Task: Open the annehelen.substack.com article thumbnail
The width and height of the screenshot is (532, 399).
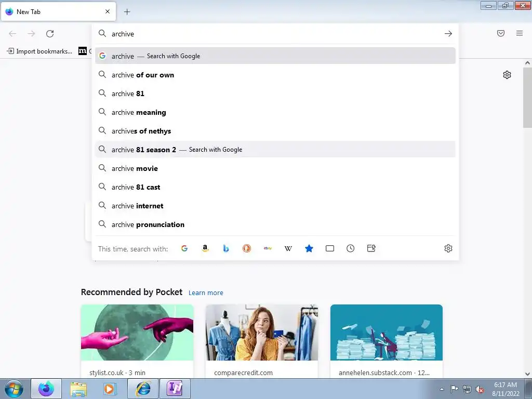Action: coord(387,332)
